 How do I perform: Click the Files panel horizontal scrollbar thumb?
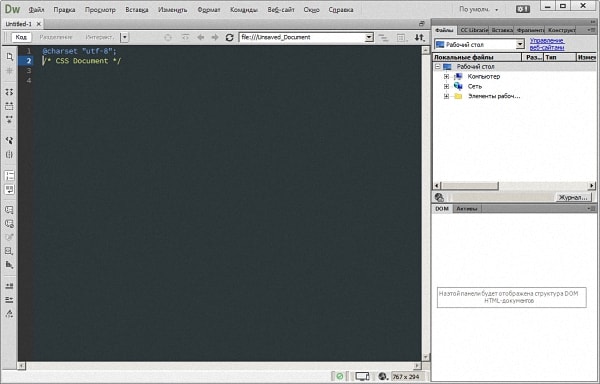tap(470, 186)
